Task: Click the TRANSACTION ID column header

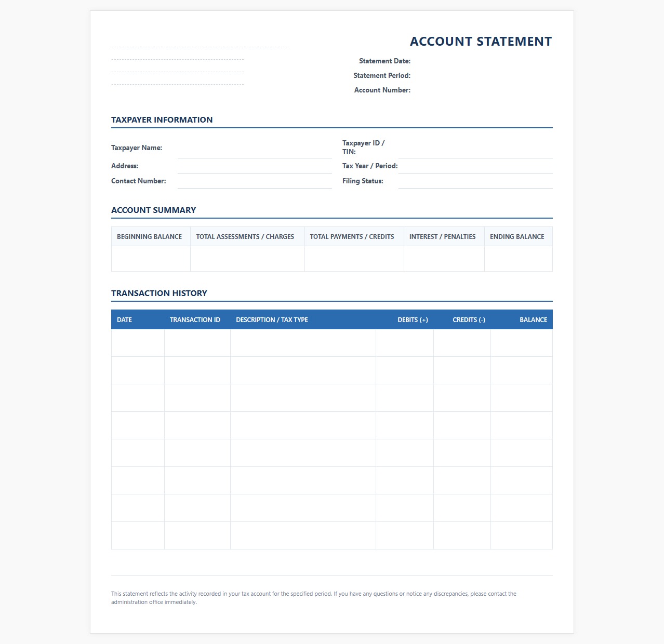Action: point(197,320)
